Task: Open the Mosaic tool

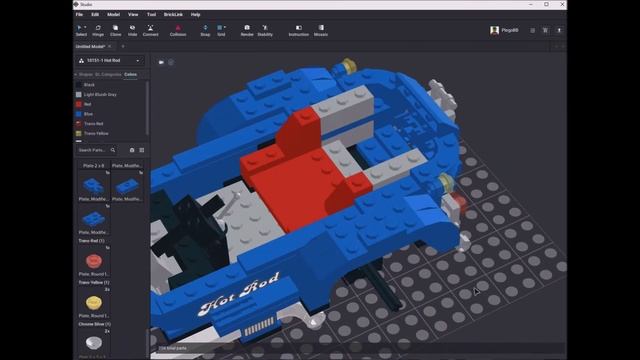Action: [x=321, y=31]
